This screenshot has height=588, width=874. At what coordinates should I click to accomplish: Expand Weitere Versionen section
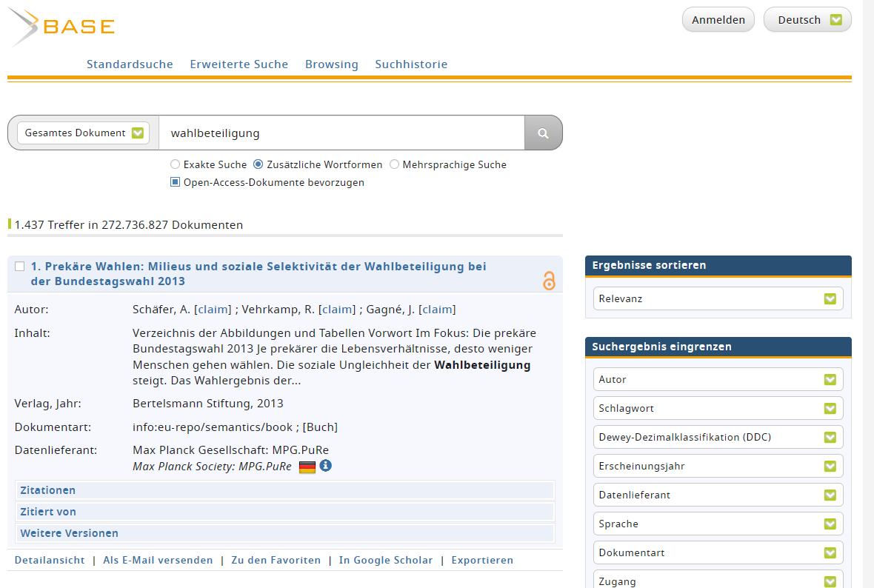[285, 533]
